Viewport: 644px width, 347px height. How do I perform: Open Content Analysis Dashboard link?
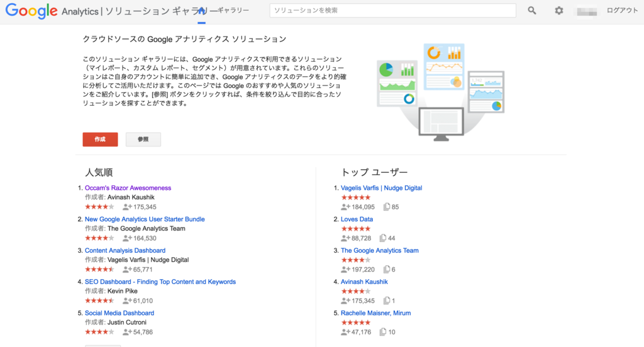(125, 250)
